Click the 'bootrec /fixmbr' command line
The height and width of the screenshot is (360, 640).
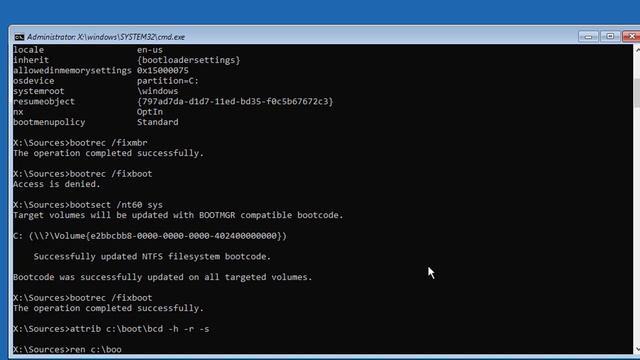[x=80, y=143]
